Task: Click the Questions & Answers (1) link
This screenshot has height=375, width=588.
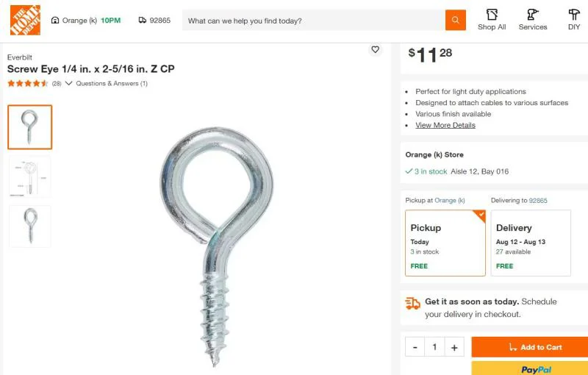Action: tap(112, 83)
